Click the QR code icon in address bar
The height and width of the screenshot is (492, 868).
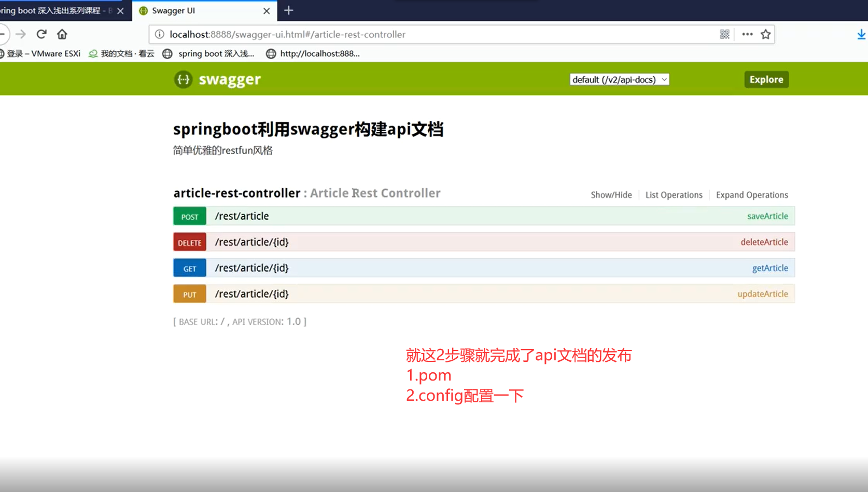[x=725, y=34]
